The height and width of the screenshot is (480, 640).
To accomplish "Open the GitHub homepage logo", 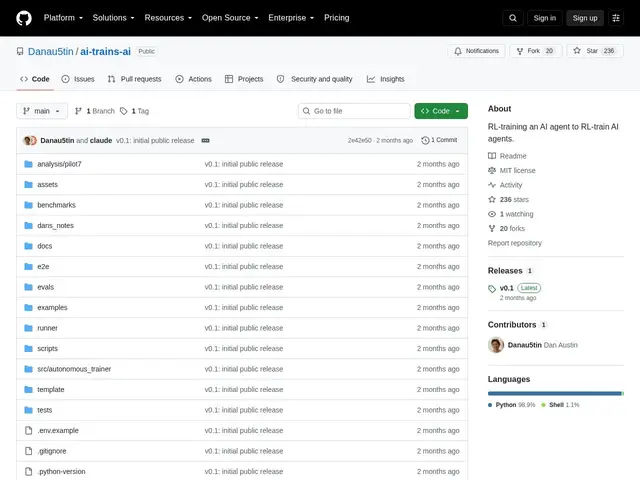I will (24, 18).
